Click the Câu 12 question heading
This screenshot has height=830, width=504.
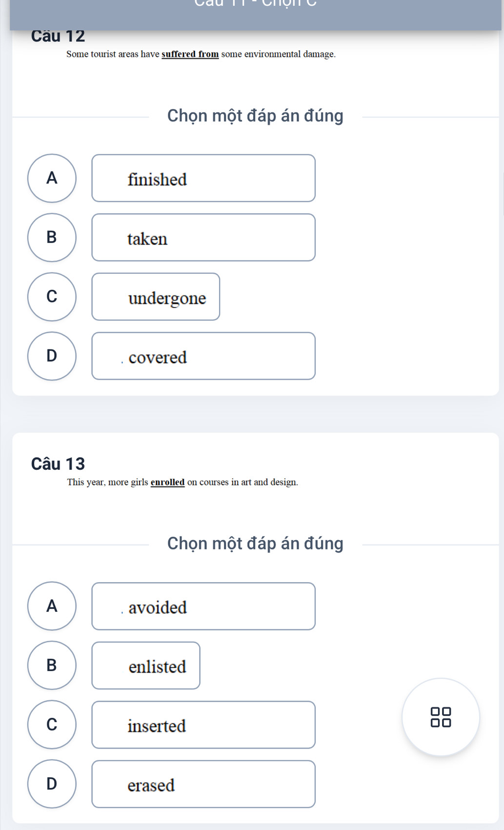(58, 36)
